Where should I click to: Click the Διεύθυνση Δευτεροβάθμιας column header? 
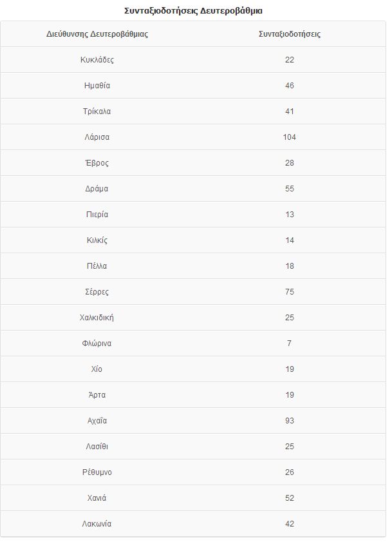pyautogui.click(x=98, y=34)
